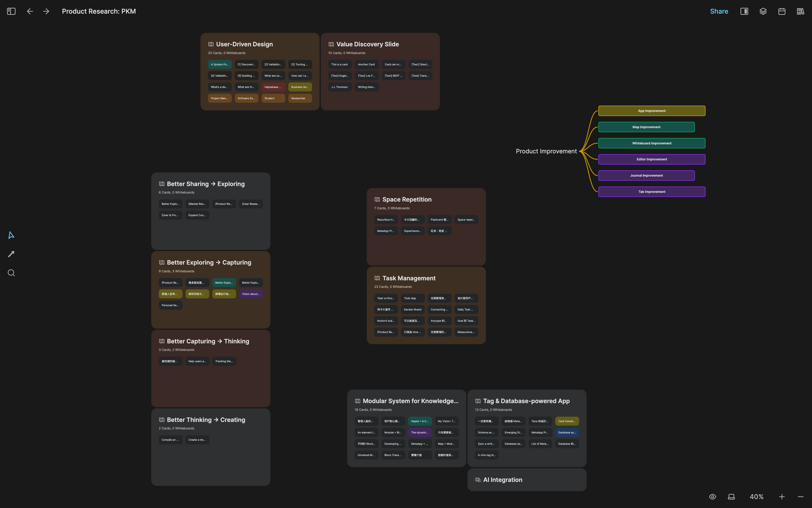Select the arrow pointer tool
This screenshot has width=812, height=508.
11,235
